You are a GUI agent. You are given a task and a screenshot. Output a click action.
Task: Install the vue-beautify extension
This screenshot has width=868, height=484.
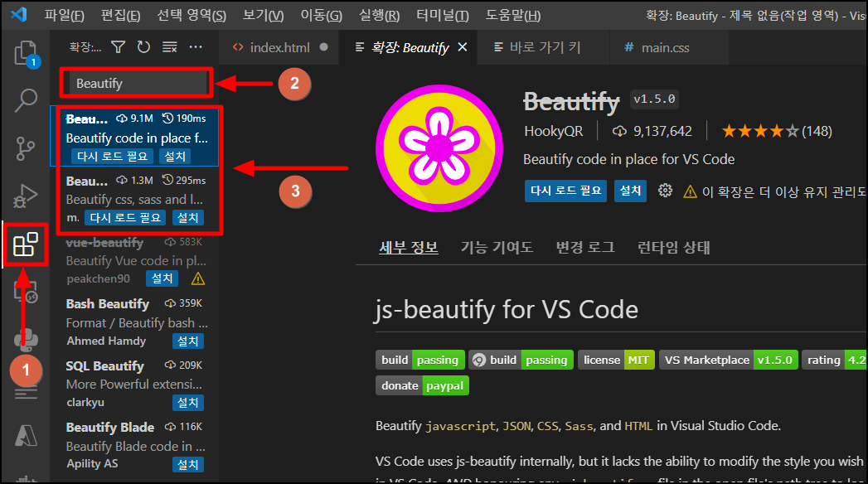point(162,278)
